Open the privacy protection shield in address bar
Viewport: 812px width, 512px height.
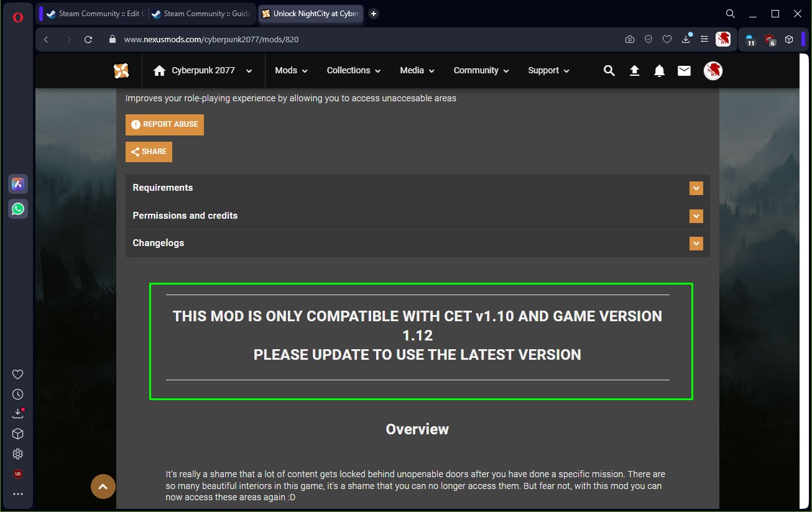coord(648,39)
